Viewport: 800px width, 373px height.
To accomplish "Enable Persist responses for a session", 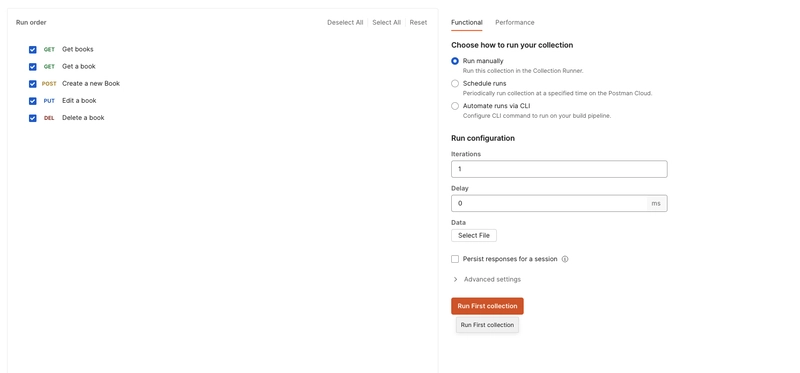I will 455,259.
